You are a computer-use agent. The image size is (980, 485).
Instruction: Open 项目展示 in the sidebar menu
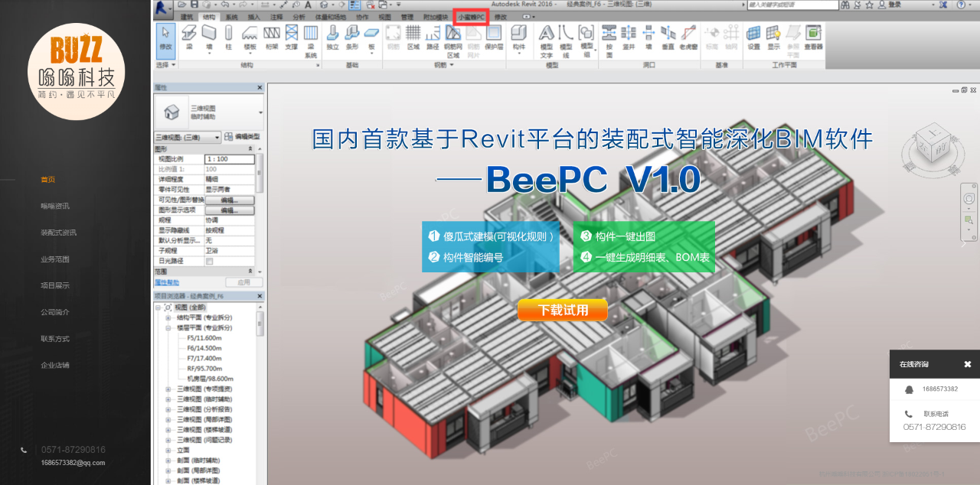click(x=55, y=285)
